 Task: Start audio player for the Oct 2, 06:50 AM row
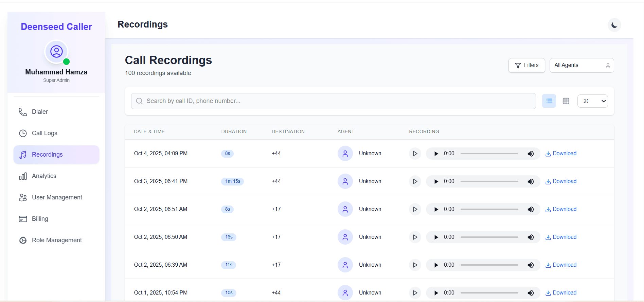coord(436,237)
